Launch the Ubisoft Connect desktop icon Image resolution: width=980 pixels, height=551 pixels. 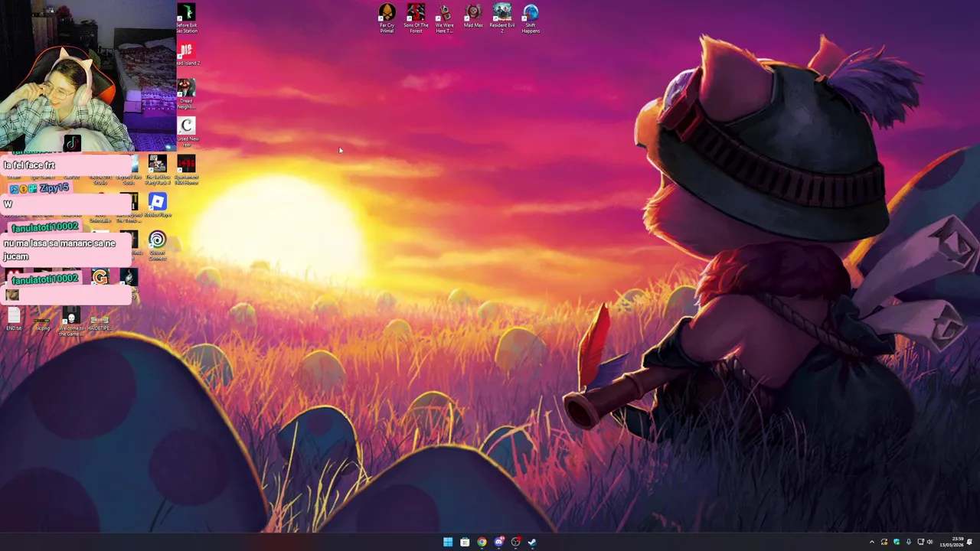pyautogui.click(x=157, y=246)
